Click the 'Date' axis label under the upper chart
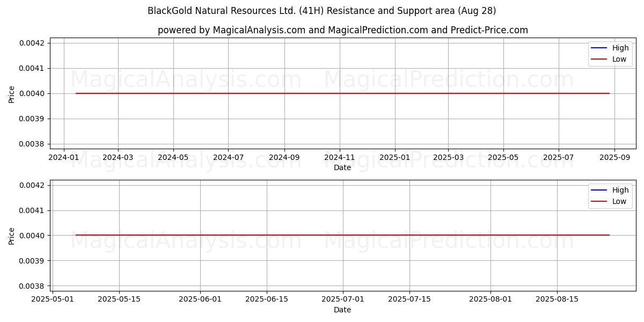 tap(342, 168)
